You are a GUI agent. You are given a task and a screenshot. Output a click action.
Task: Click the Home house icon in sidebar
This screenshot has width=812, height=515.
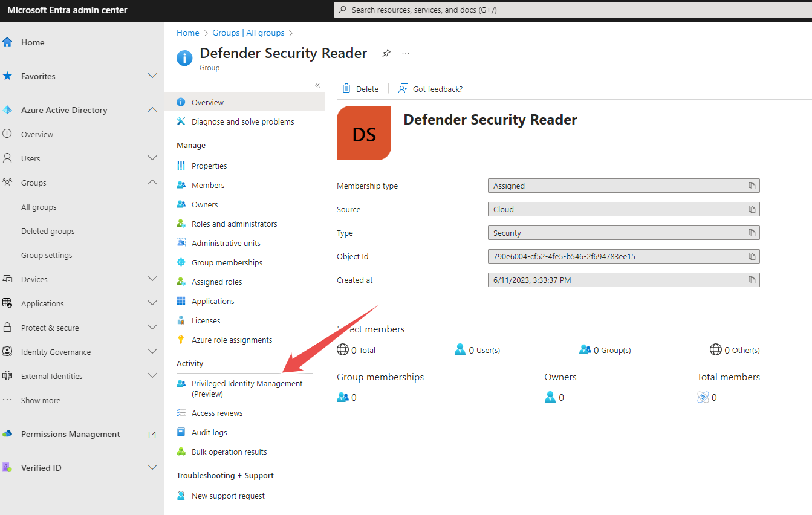click(7, 42)
